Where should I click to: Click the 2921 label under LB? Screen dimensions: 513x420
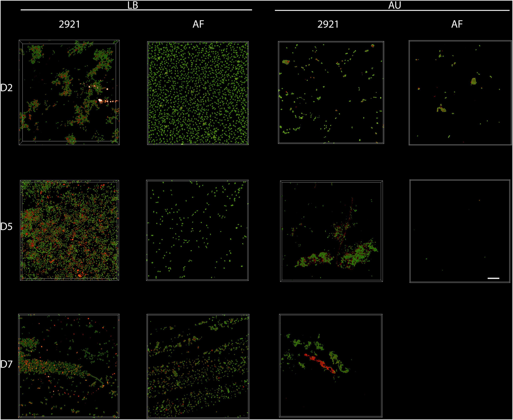69,24
